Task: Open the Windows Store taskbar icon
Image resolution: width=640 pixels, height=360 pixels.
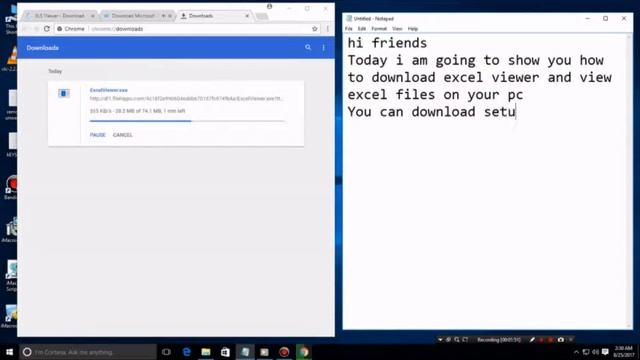Action: (x=225, y=352)
